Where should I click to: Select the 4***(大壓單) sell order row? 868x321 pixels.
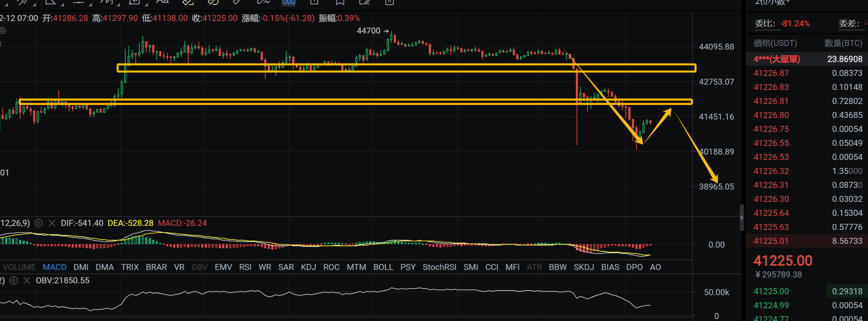pos(807,59)
